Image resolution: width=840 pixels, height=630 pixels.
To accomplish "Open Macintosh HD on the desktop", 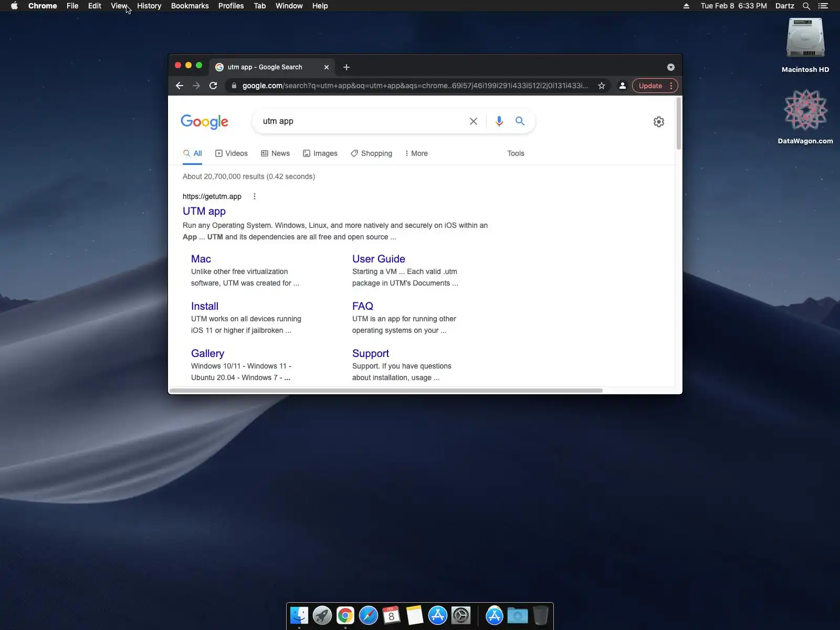I will point(805,46).
